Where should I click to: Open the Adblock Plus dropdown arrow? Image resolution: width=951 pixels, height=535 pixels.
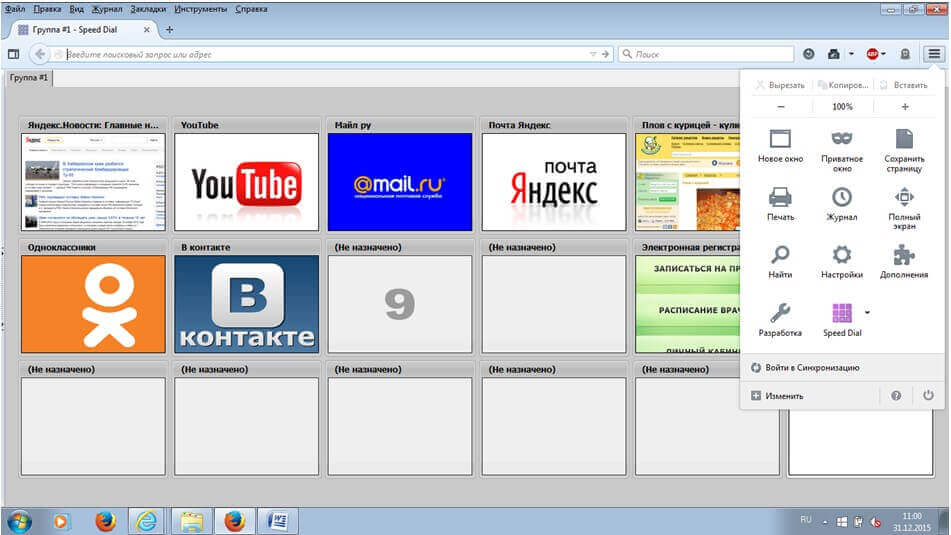click(884, 54)
